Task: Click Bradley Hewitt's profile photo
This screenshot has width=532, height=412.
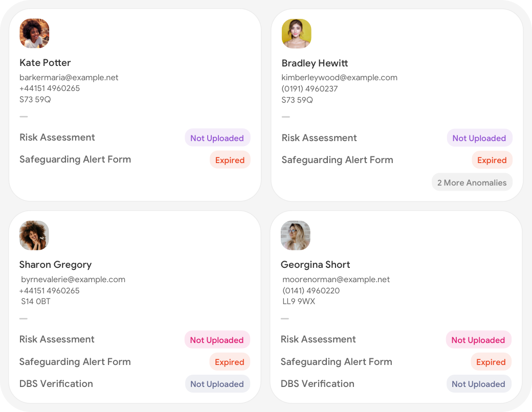Action: (297, 34)
